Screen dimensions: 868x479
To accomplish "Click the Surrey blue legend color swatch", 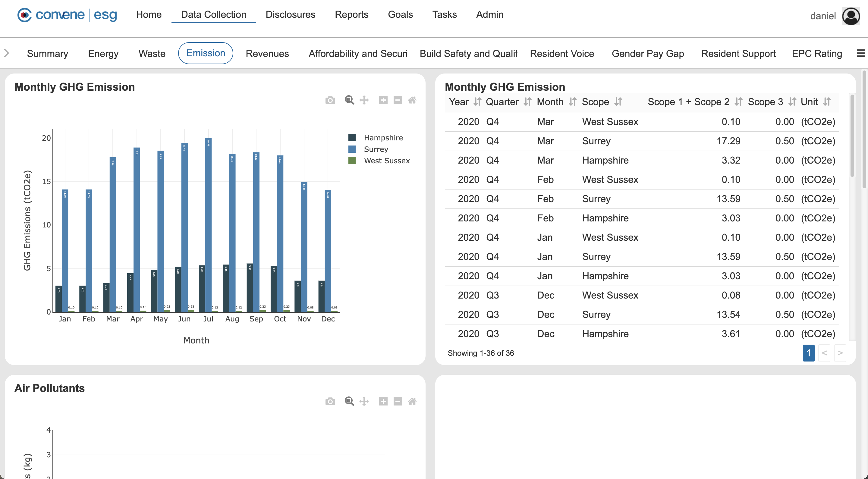I will pos(352,149).
